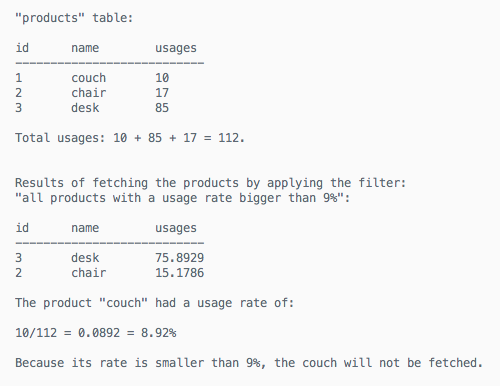500x386 pixels.
Task: Select the first table's usages column header
Action: pyautogui.click(x=176, y=49)
